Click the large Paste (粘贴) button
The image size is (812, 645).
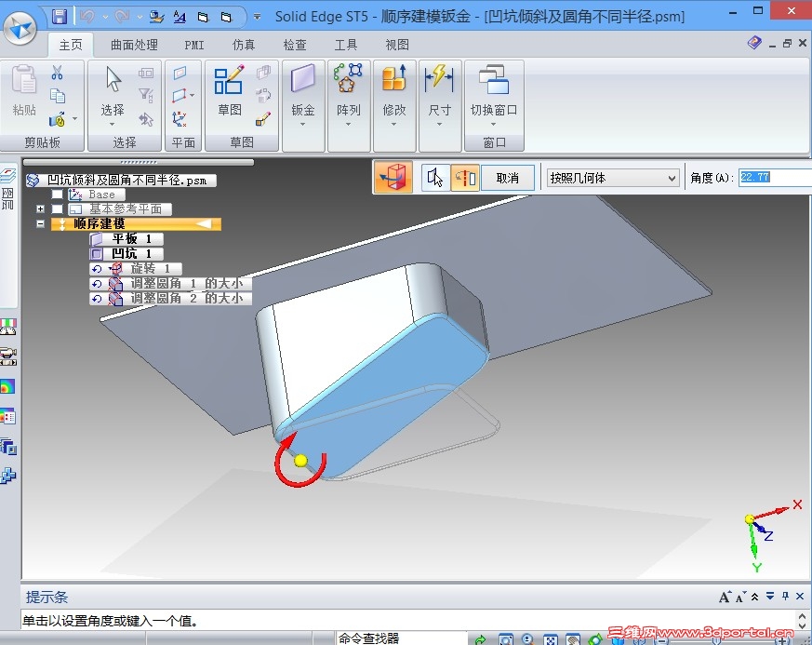click(x=24, y=89)
